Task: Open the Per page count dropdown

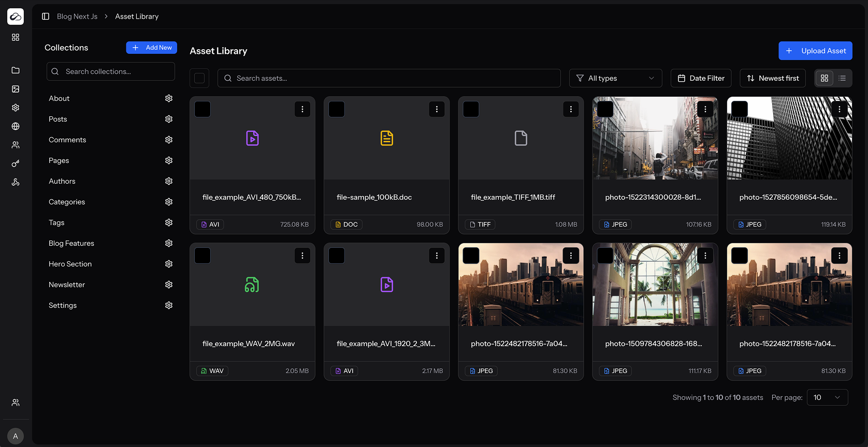Action: point(827,397)
